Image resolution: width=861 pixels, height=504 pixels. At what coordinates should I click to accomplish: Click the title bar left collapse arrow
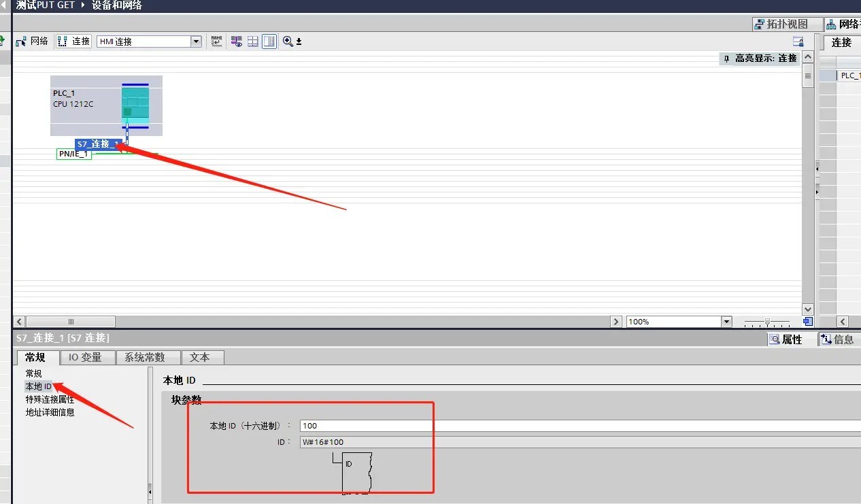tap(4, 5)
